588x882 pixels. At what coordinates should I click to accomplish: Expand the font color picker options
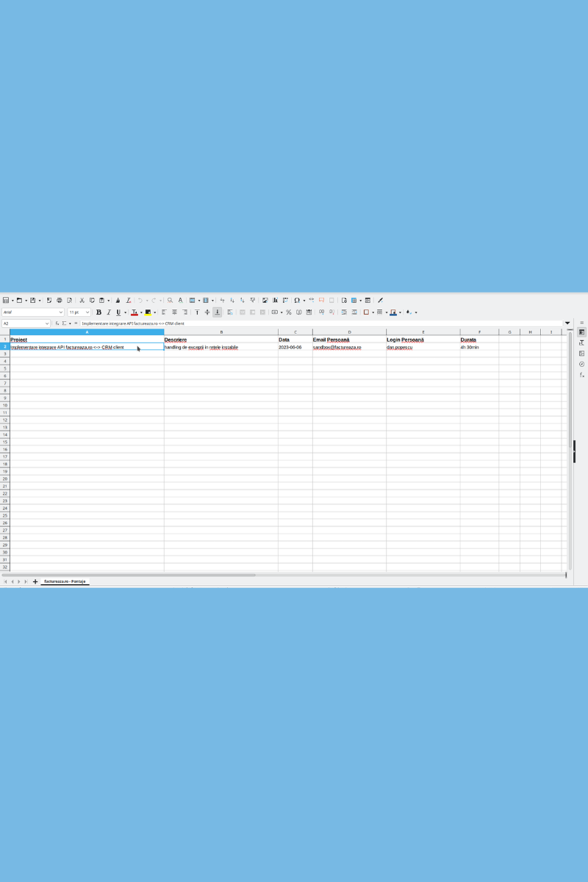[x=141, y=312]
